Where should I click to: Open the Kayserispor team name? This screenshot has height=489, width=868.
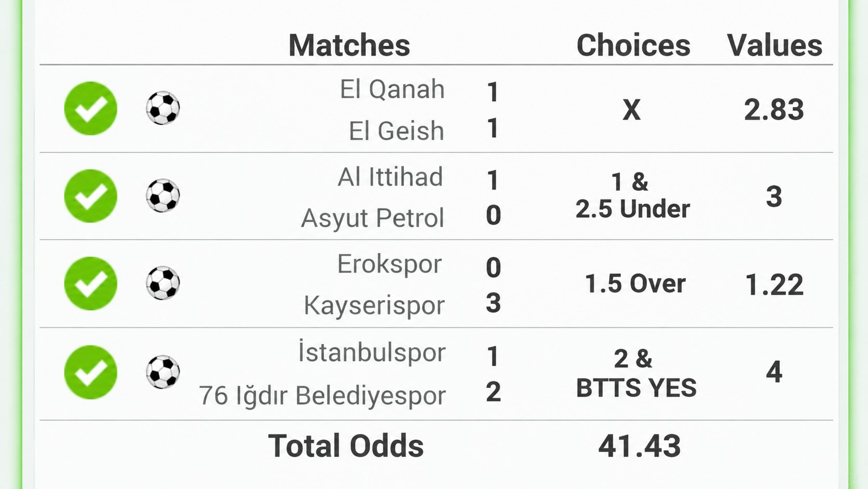pos(374,306)
